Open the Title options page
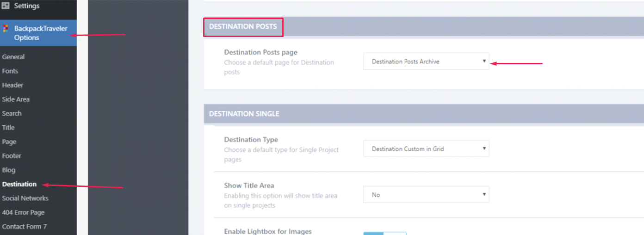The width and height of the screenshot is (644, 235). click(x=8, y=128)
